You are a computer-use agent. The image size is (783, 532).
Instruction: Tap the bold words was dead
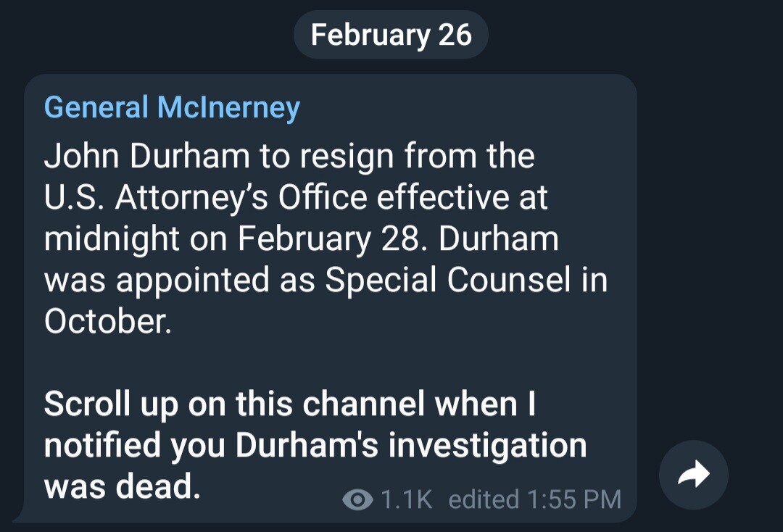tap(122, 487)
